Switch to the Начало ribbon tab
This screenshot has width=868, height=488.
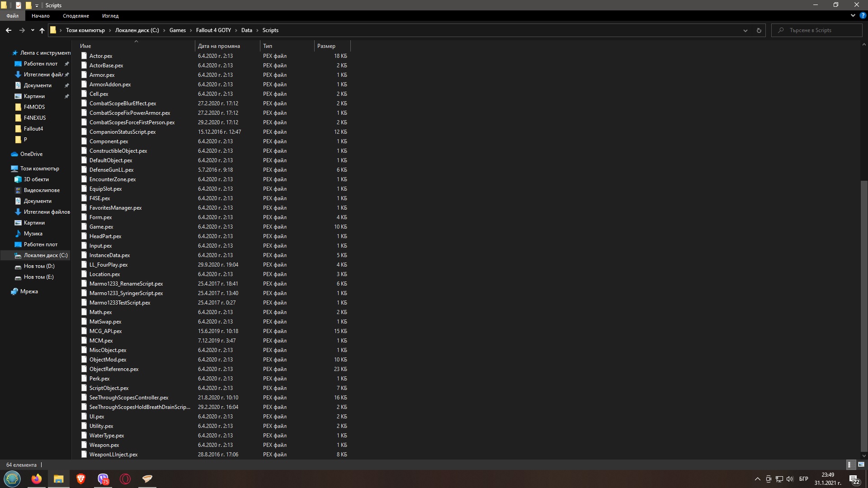pyautogui.click(x=41, y=16)
